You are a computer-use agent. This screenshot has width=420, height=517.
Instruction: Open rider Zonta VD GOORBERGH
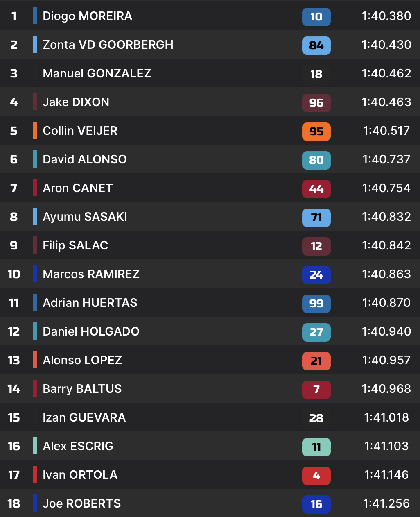click(108, 45)
